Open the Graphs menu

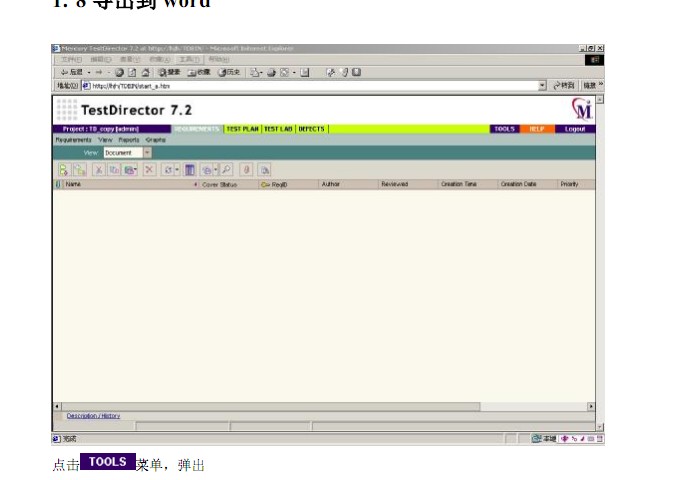pyautogui.click(x=156, y=140)
